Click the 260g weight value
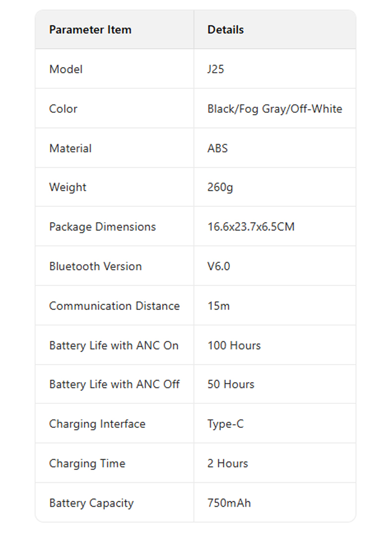This screenshot has height=547, width=392. point(220,187)
